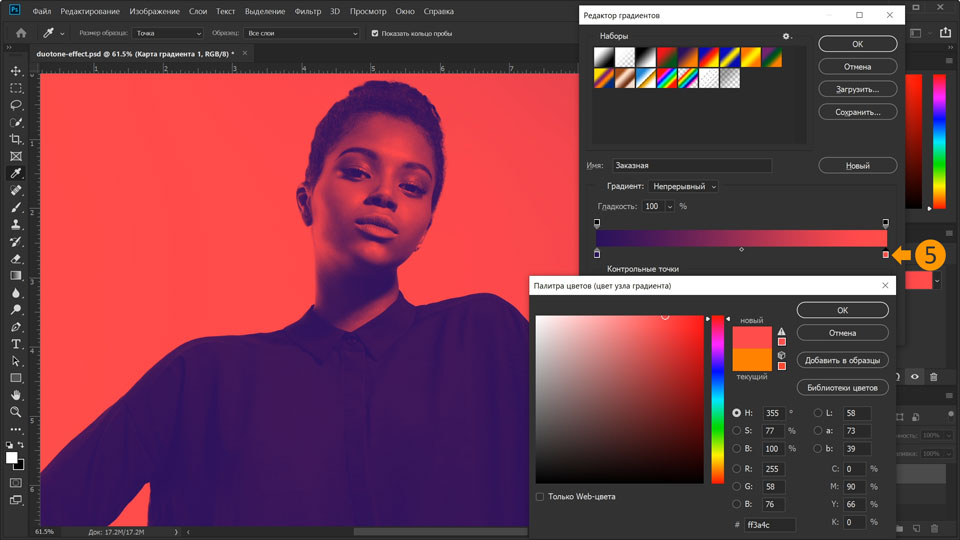Toggle 'Показать кольцо пробы' checkbox
This screenshot has height=540, width=960.
point(375,34)
